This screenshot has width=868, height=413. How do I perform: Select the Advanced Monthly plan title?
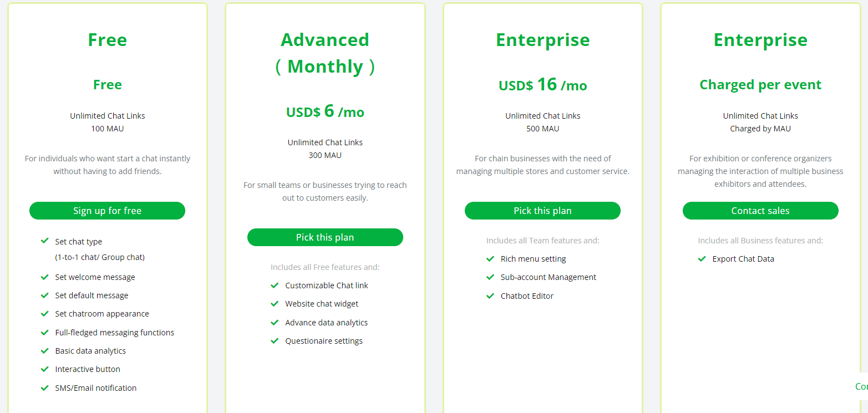coord(325,53)
